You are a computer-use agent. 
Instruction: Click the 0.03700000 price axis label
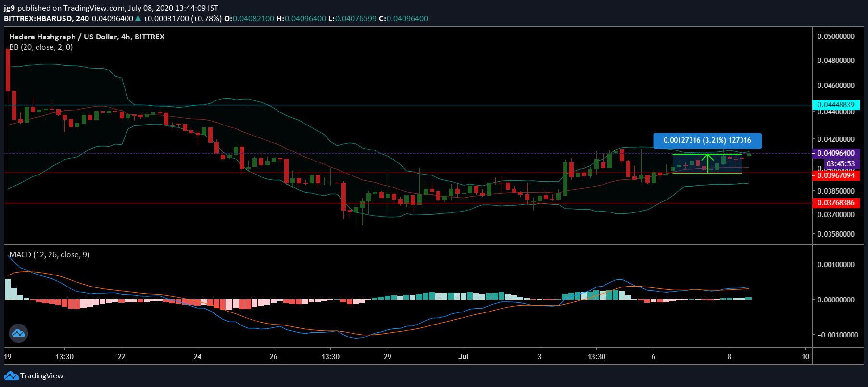[x=836, y=215]
